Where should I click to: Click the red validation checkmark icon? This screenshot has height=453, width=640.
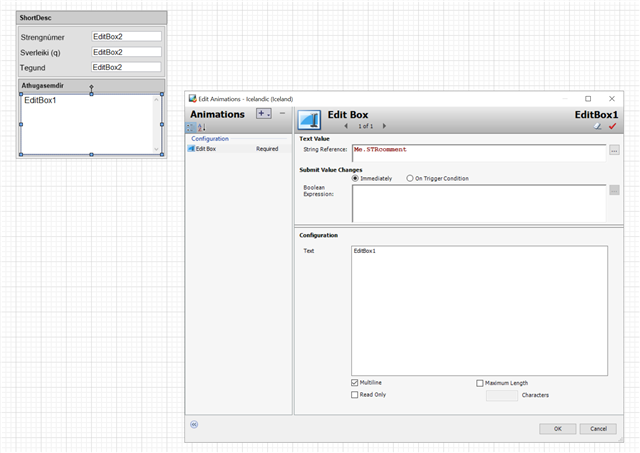click(x=612, y=127)
